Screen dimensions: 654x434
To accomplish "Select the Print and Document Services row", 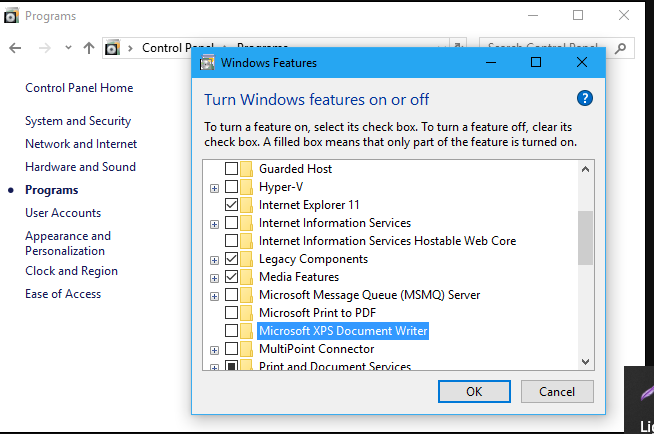I will tap(335, 366).
